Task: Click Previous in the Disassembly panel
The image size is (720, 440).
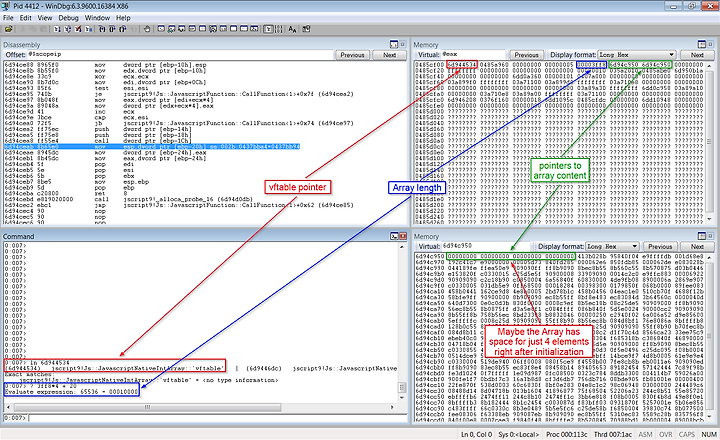Action: [x=352, y=55]
